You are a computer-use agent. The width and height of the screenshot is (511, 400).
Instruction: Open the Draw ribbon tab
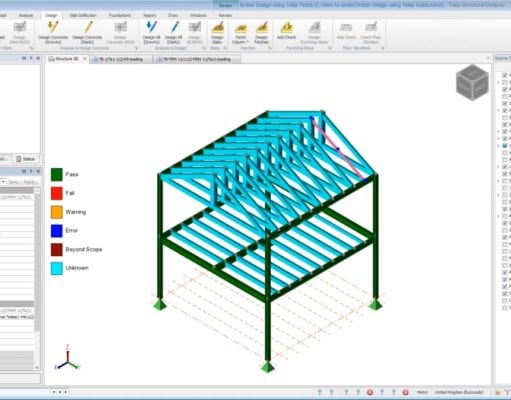coord(173,15)
